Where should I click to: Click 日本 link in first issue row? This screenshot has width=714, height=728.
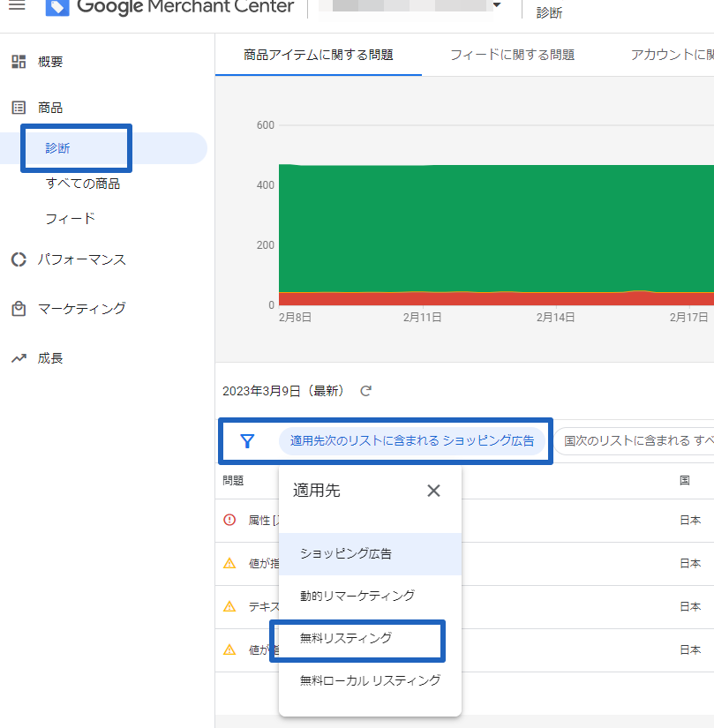(x=690, y=521)
